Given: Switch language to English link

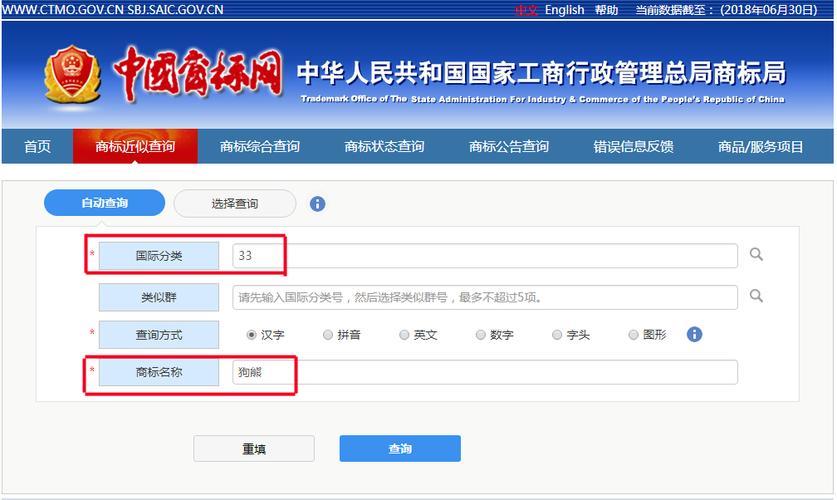Looking at the screenshot, I should point(564,10).
